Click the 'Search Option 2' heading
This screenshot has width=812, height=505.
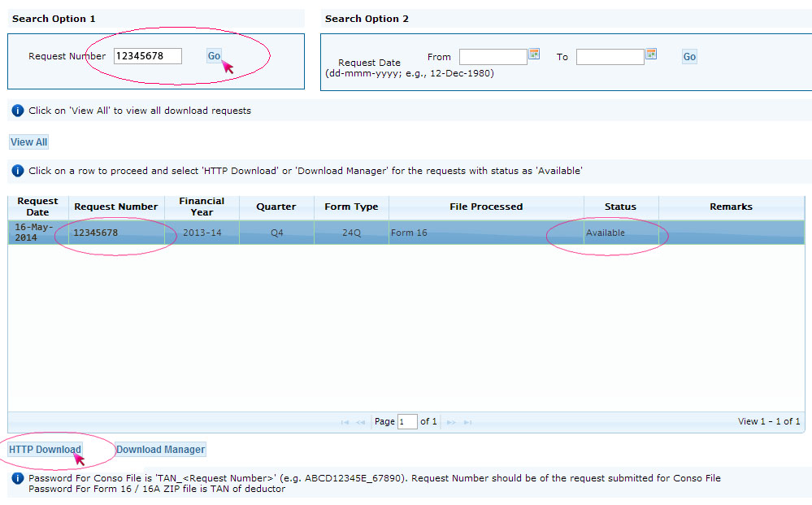[x=367, y=19]
